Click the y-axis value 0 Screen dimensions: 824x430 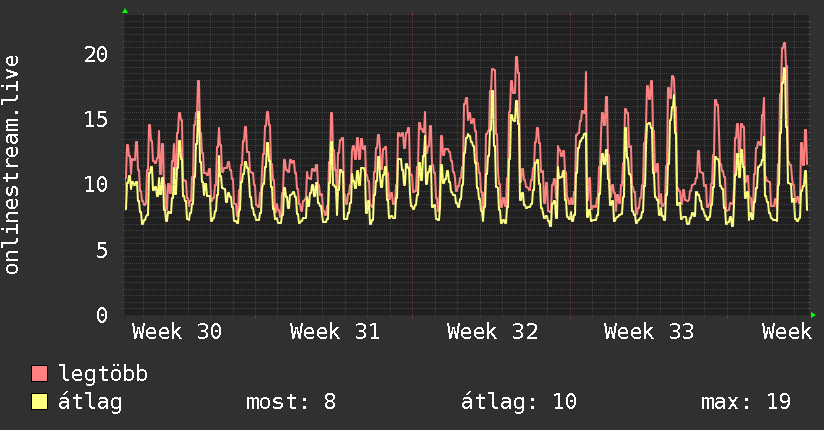pyautogui.click(x=102, y=315)
